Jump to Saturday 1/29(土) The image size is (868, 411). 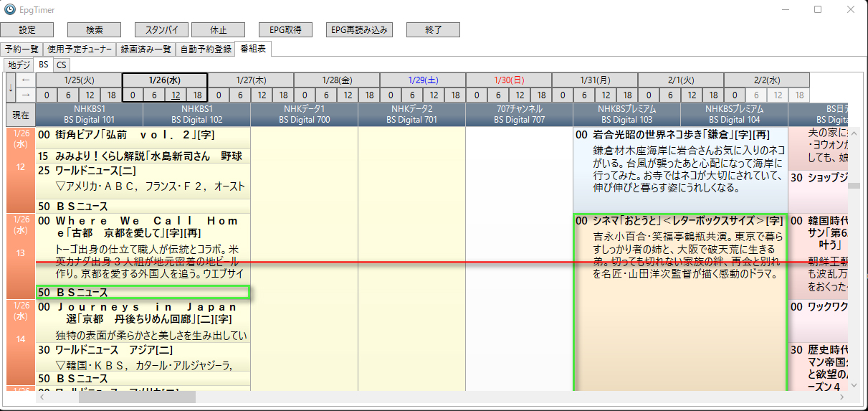(423, 80)
